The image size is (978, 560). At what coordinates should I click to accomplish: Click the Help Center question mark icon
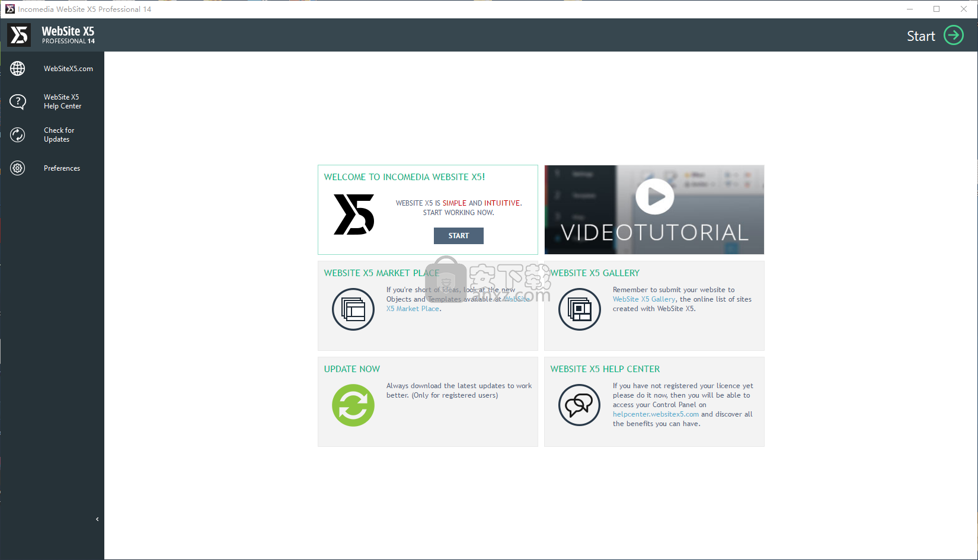[18, 102]
